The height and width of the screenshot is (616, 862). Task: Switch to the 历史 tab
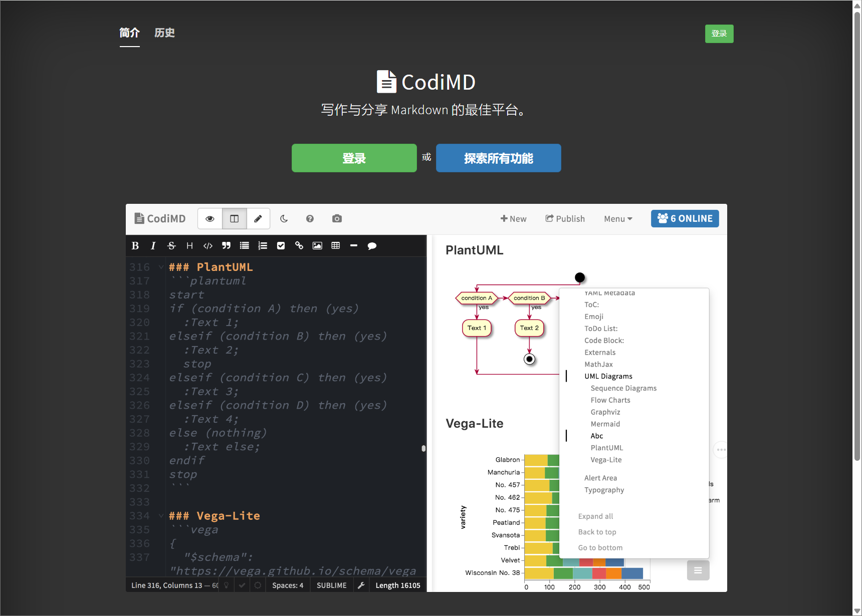[x=164, y=33]
